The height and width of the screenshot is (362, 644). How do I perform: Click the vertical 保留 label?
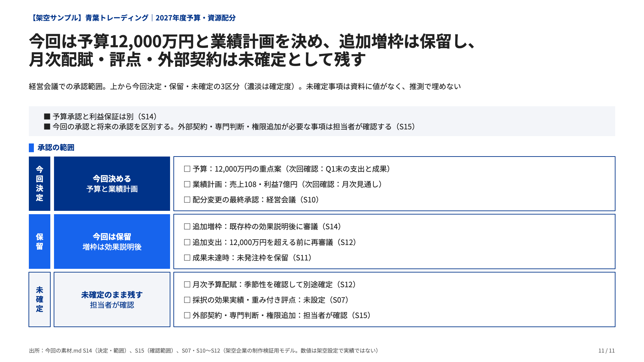tap(40, 241)
